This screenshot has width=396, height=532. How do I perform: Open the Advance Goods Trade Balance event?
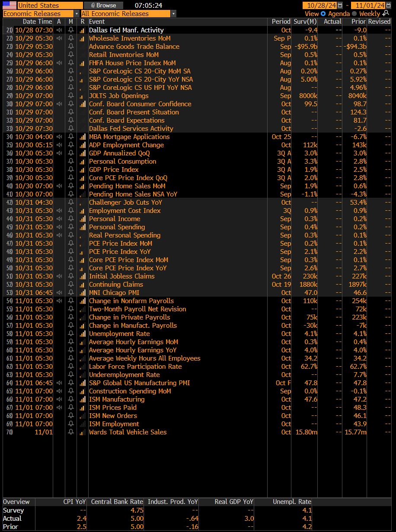point(134,47)
